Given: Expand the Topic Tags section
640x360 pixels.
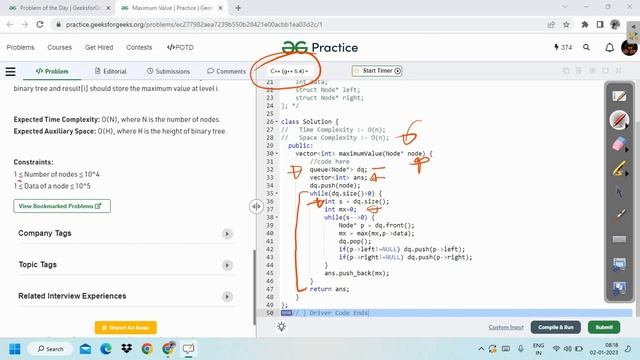Looking at the screenshot, I should 227,265.
